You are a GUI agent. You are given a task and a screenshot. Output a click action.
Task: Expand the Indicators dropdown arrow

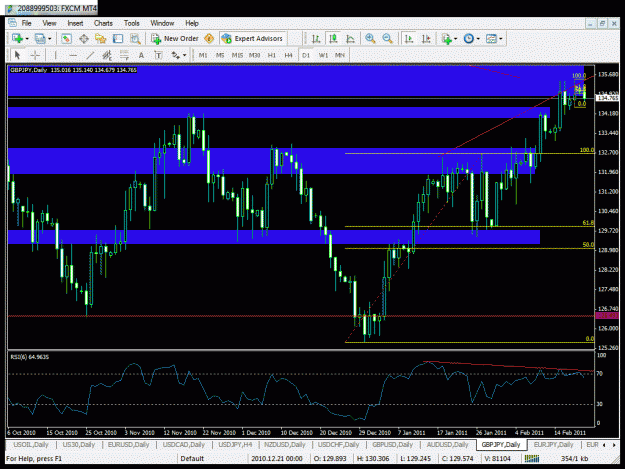[x=456, y=39]
